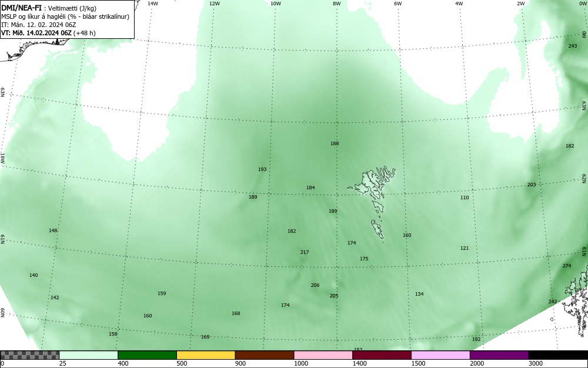
Task: Click the map value 168
Action: pos(236,313)
